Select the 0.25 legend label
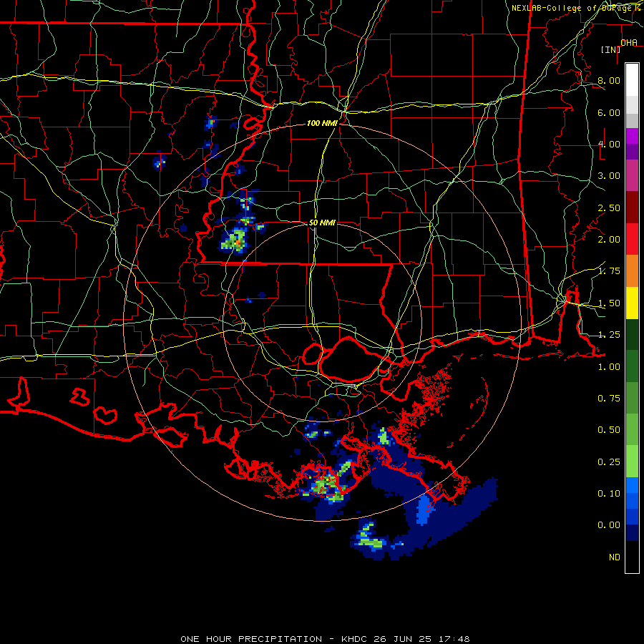644x644 pixels. (609, 462)
